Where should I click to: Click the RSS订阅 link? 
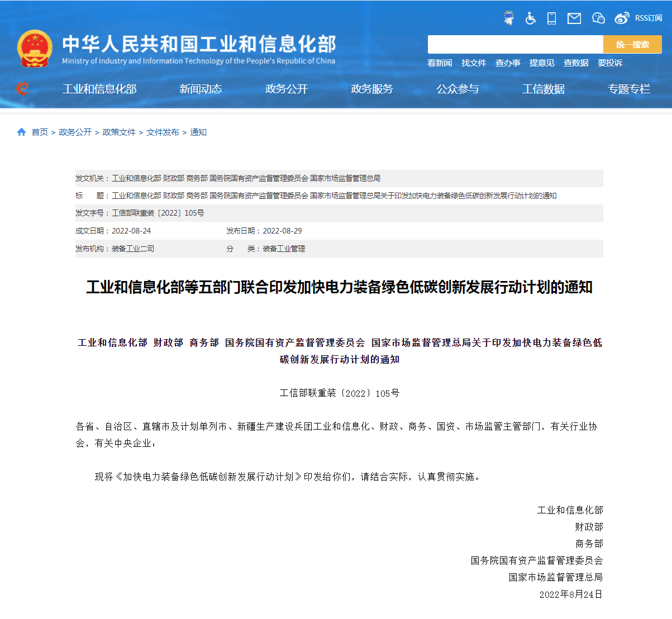click(649, 18)
